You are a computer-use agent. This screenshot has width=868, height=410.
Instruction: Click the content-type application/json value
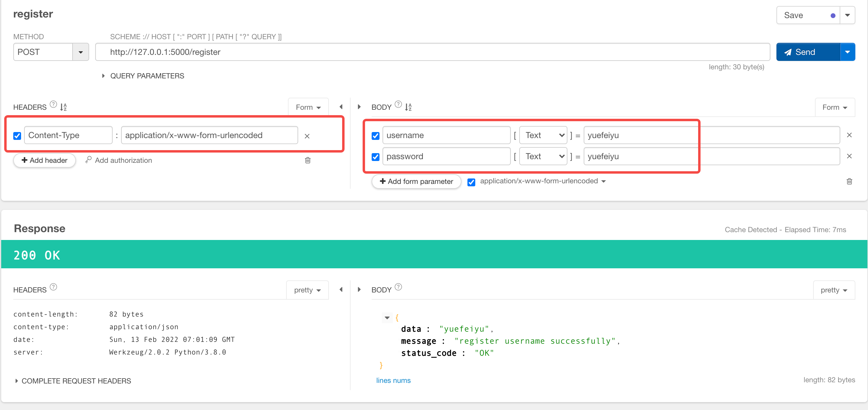(x=144, y=327)
